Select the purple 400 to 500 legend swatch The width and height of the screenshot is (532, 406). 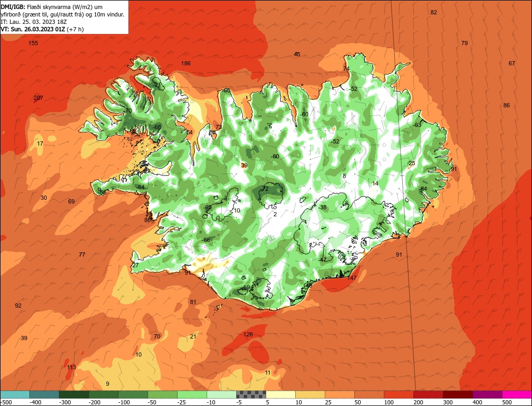487,394
